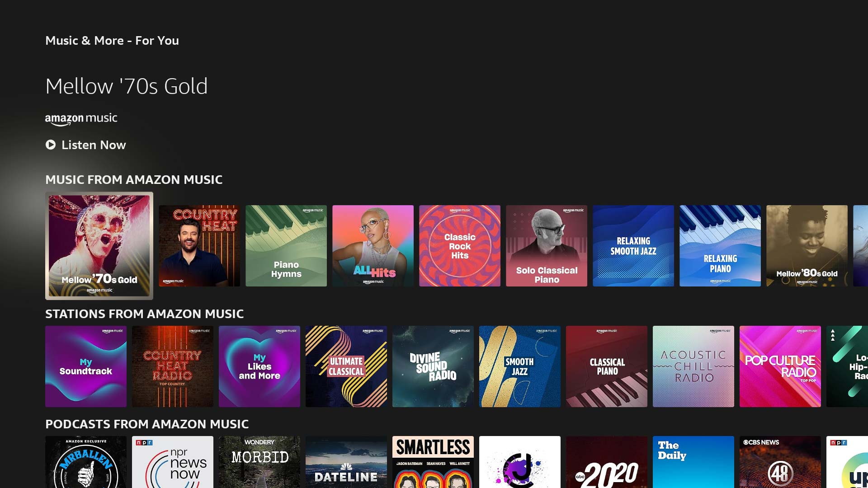
Task: Open the Mellow '80s Gold playlist
Action: coord(807,246)
